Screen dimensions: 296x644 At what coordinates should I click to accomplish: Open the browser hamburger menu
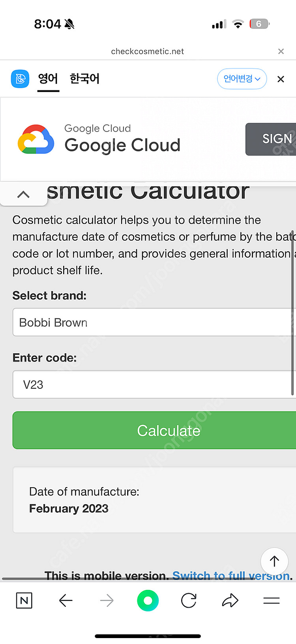point(272,601)
